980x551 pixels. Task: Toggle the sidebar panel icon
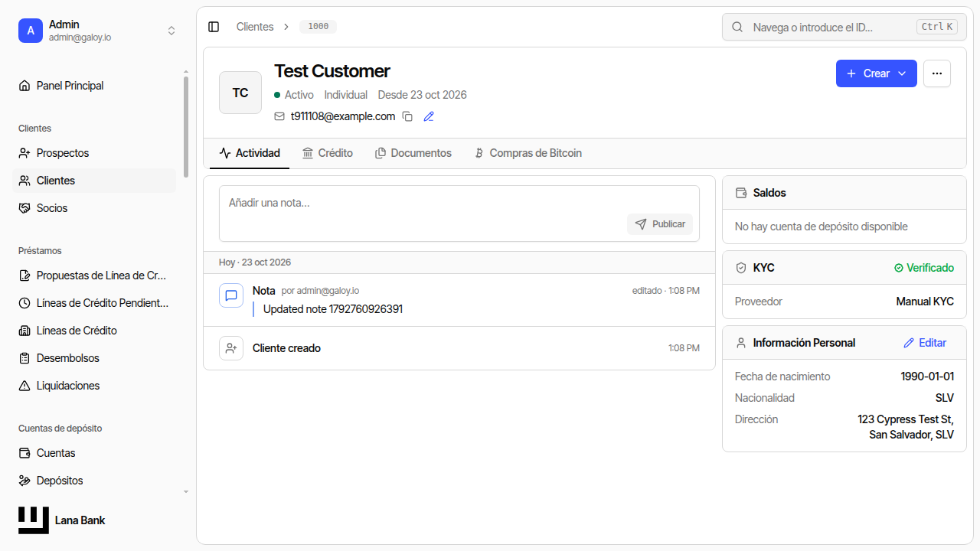(214, 27)
